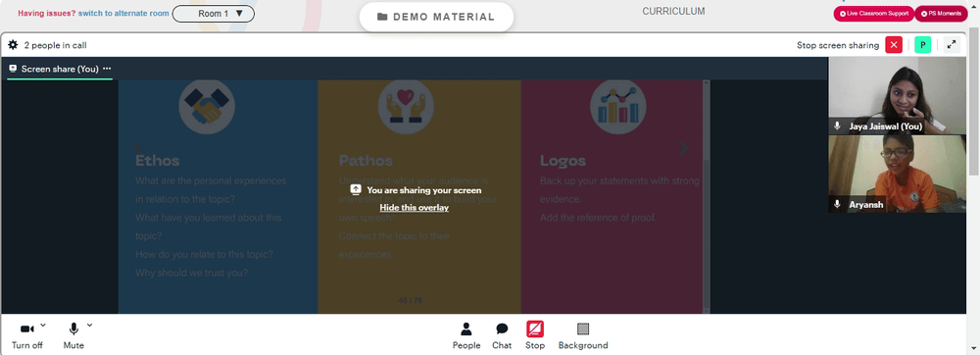
Task: Open Live Classroom Support button
Action: (874, 13)
